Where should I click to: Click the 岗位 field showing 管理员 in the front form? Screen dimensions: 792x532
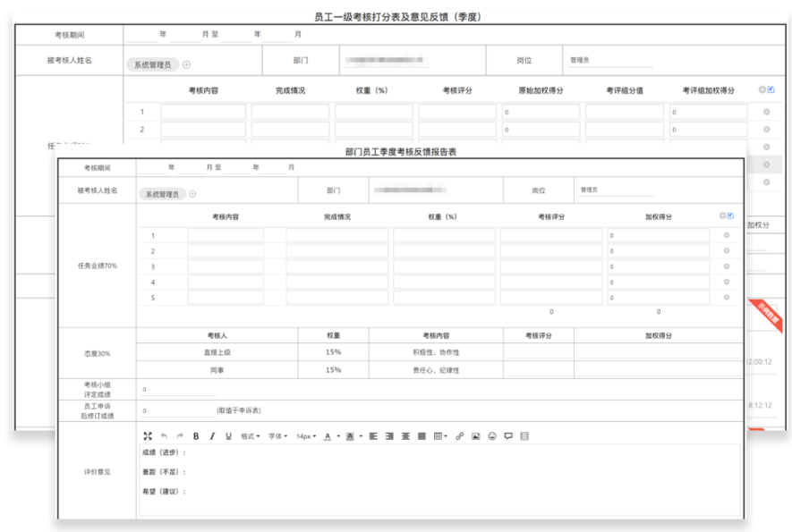tap(617, 190)
